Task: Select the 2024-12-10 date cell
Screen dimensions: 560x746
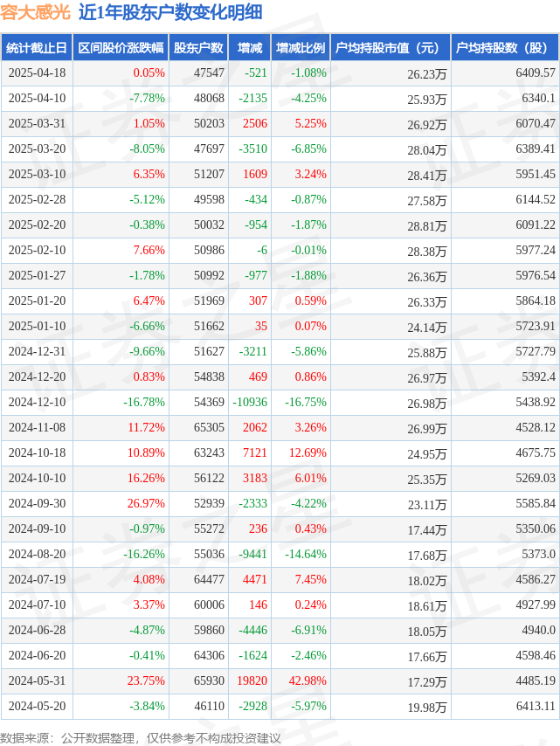Action: (x=37, y=402)
